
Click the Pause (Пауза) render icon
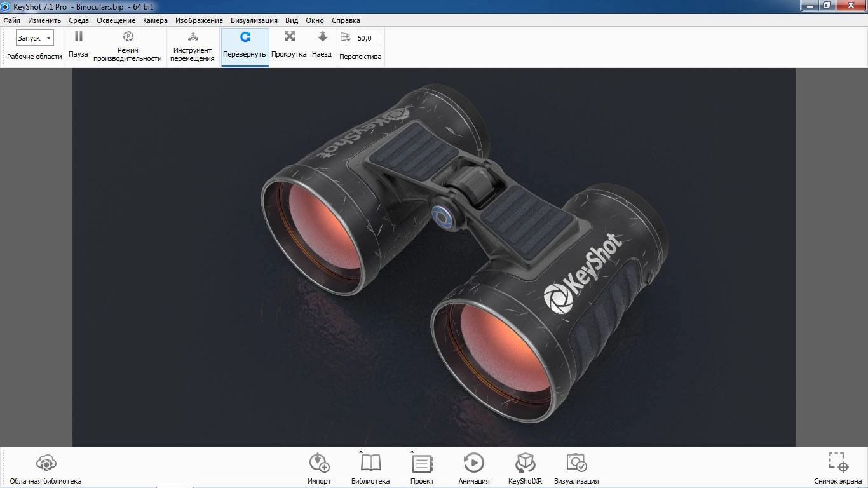pos(79,37)
